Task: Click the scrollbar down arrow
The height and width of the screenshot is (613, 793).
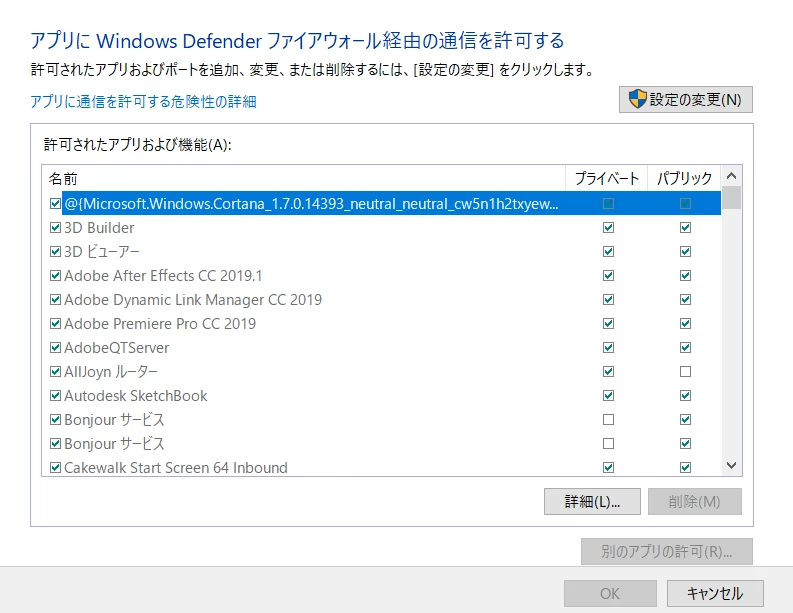Action: click(731, 465)
